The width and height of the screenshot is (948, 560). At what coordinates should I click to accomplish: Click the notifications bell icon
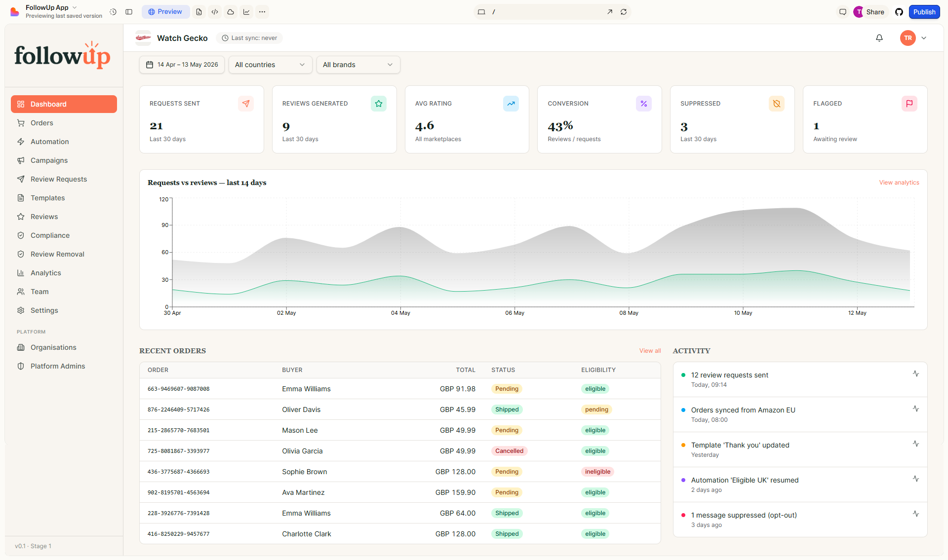(879, 38)
